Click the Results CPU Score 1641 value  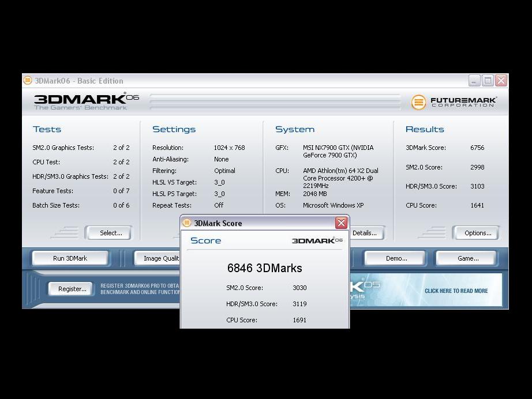click(477, 205)
